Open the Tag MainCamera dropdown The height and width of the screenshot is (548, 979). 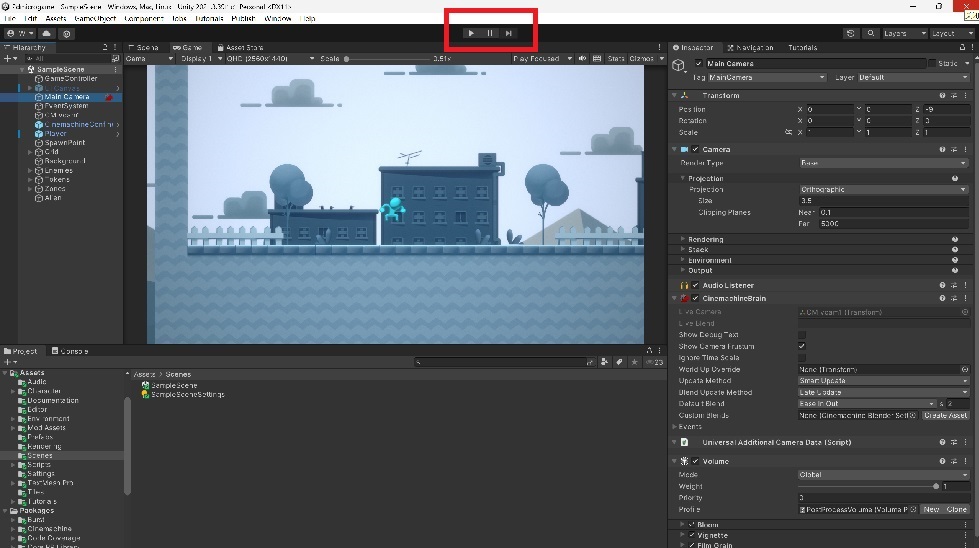[x=767, y=77]
